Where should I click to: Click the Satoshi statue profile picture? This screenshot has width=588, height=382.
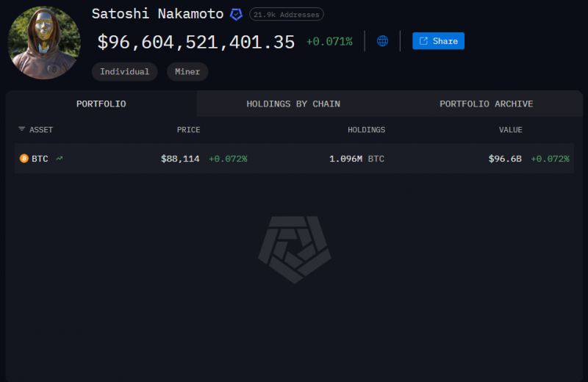(x=44, y=43)
